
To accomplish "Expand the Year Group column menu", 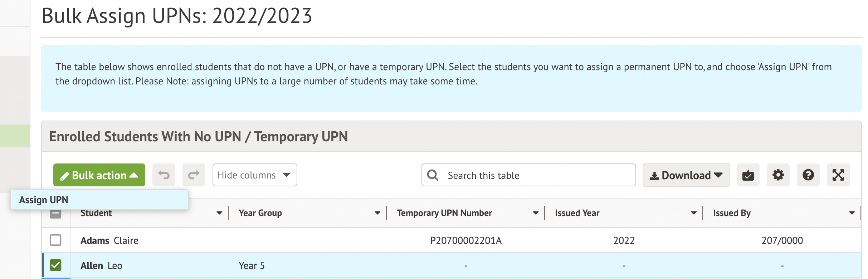I will pyautogui.click(x=377, y=213).
